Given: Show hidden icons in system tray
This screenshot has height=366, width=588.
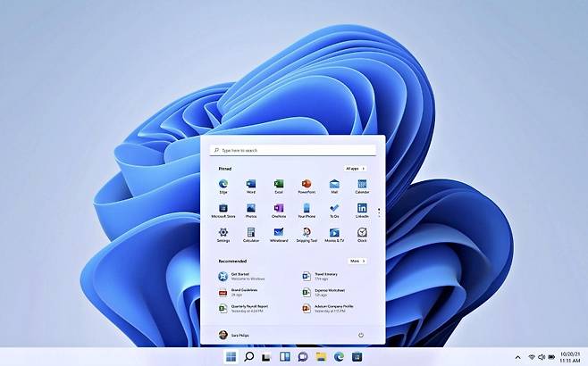Looking at the screenshot, I should tap(517, 357).
